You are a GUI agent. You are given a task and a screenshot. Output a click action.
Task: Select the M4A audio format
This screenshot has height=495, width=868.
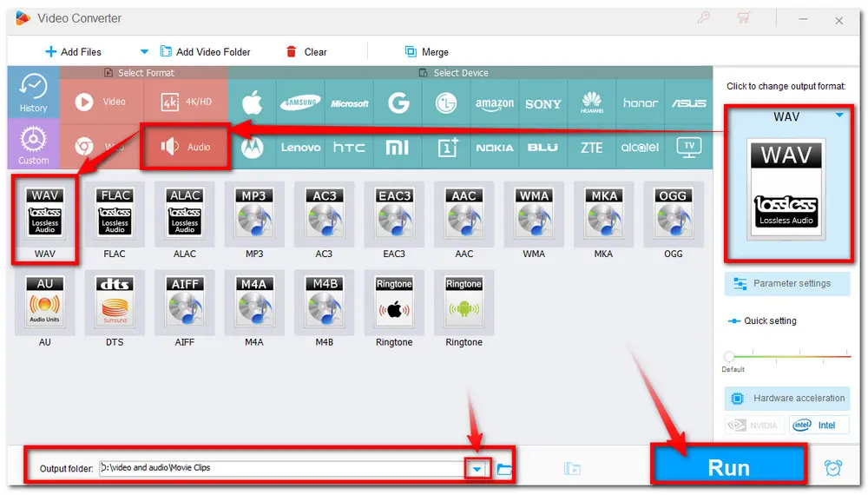click(x=254, y=309)
